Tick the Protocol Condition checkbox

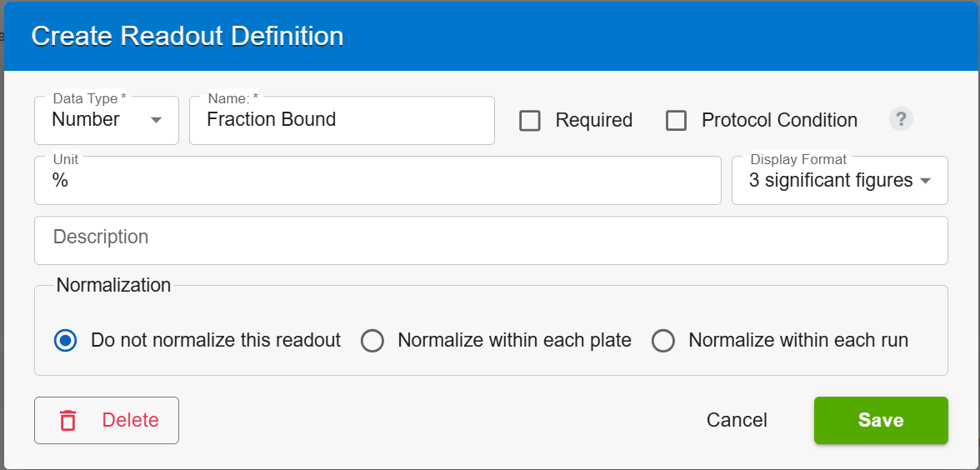677,120
